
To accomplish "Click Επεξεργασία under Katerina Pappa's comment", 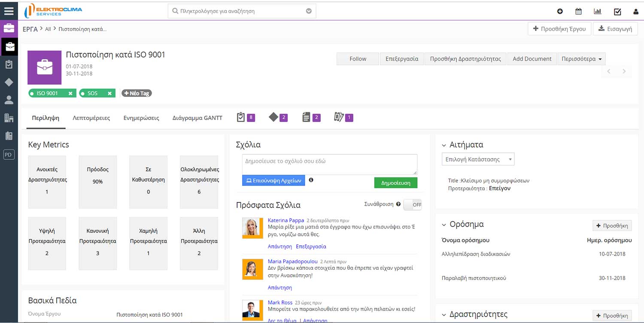I will pos(311,247).
